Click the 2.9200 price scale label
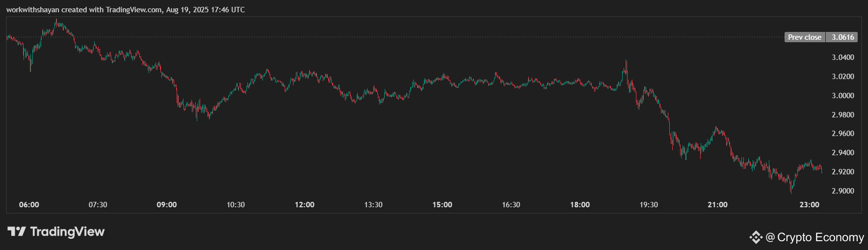 (x=843, y=172)
